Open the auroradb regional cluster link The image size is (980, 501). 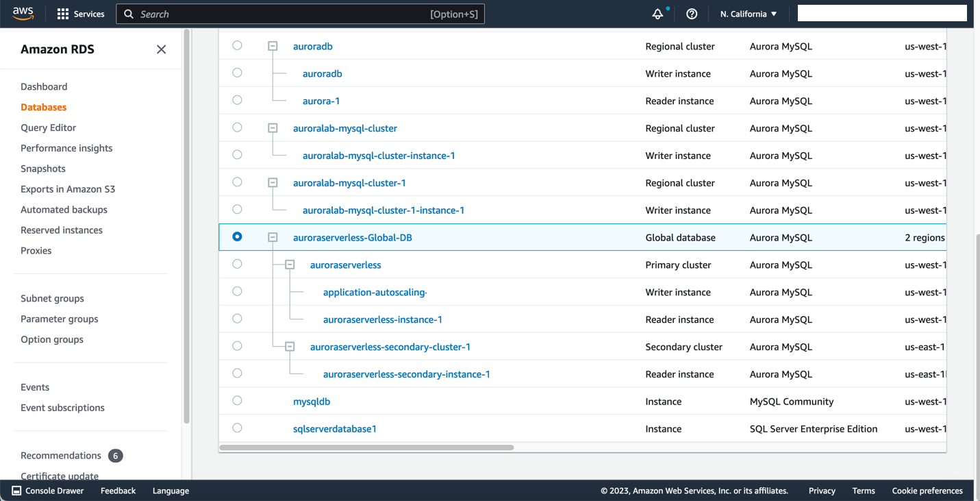[x=313, y=46]
